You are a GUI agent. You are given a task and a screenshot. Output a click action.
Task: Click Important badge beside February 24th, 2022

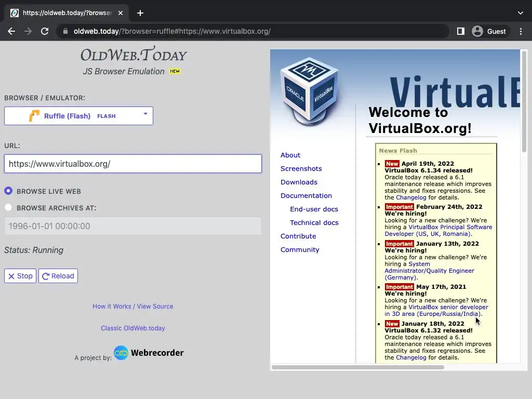click(x=400, y=207)
